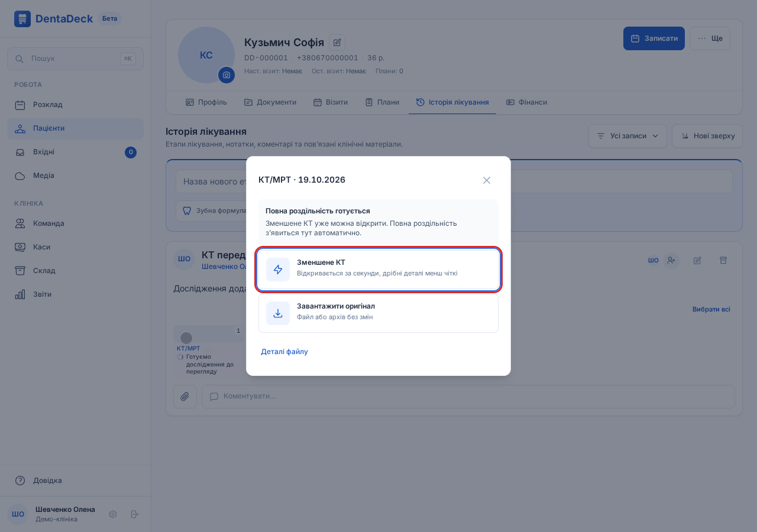Click the ШО avatar chip on stage card
Image resolution: width=757 pixels, height=532 pixels.
coord(653,260)
